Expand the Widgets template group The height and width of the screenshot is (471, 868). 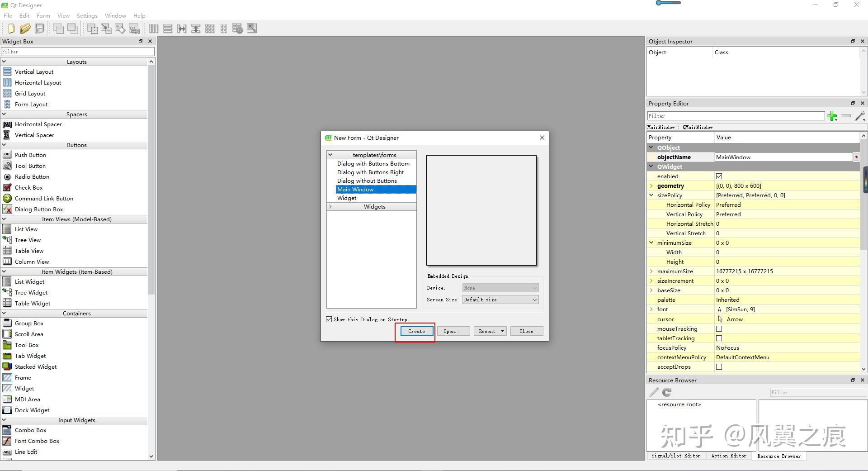(x=330, y=206)
